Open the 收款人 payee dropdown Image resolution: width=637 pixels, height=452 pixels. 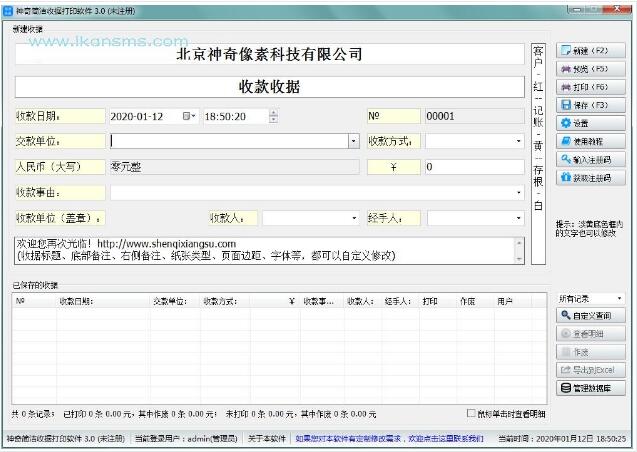click(x=354, y=218)
